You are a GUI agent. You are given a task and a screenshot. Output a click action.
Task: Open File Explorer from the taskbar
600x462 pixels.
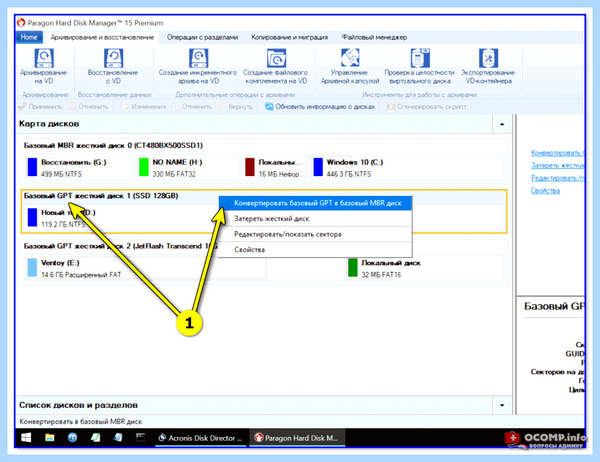tap(50, 438)
